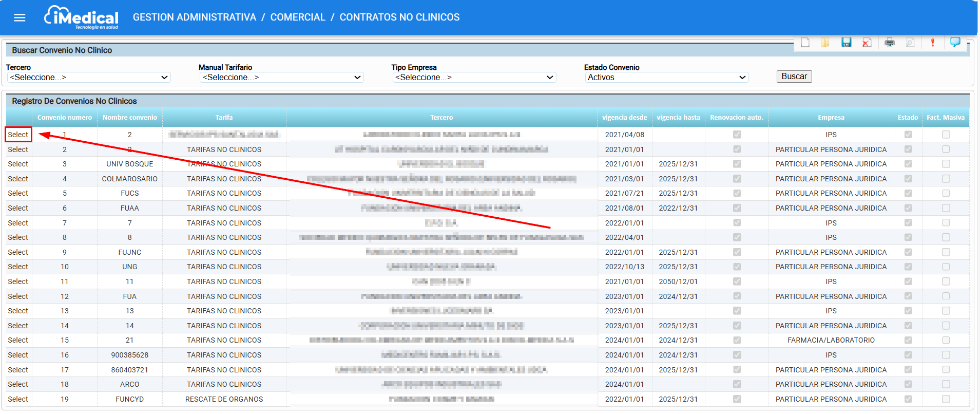Click the Tercero column header
The height and width of the screenshot is (414, 980).
point(441,118)
